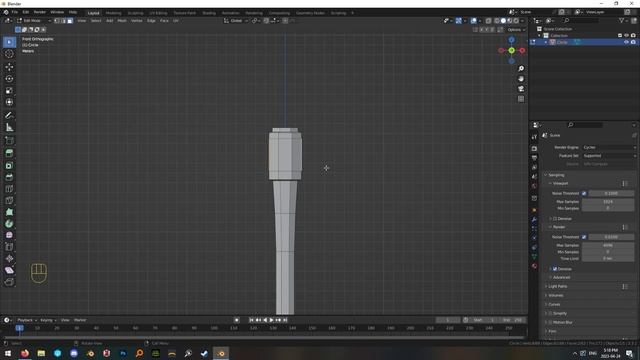
Task: Click the zoom magnifier icon in viewport
Action: pyautogui.click(x=521, y=69)
